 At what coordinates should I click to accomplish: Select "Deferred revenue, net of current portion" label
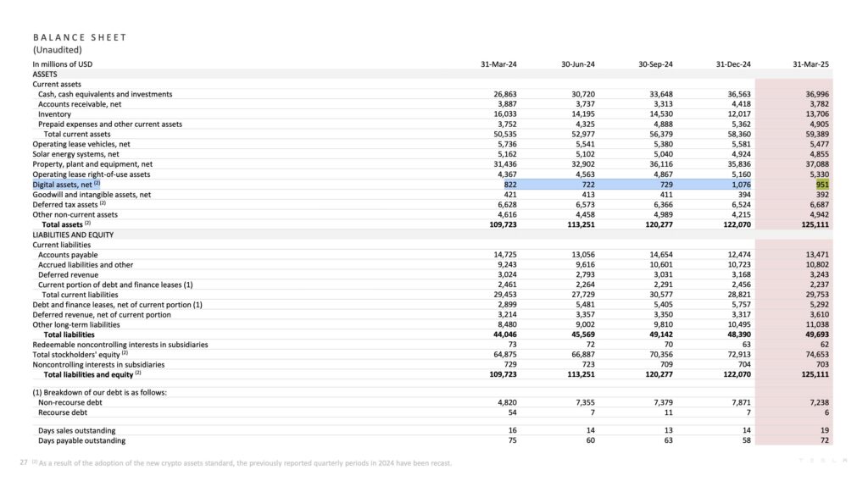[102, 314]
